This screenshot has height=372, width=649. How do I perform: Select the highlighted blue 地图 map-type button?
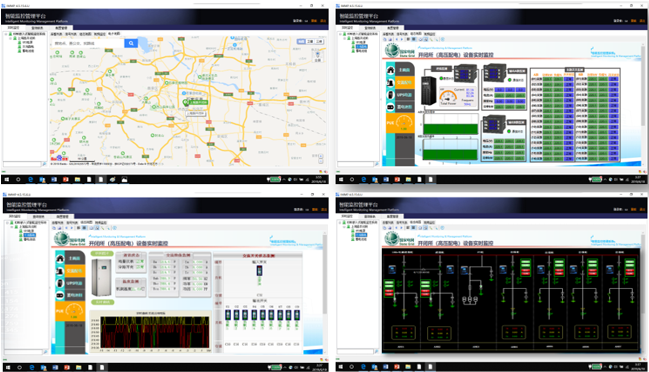click(x=301, y=42)
